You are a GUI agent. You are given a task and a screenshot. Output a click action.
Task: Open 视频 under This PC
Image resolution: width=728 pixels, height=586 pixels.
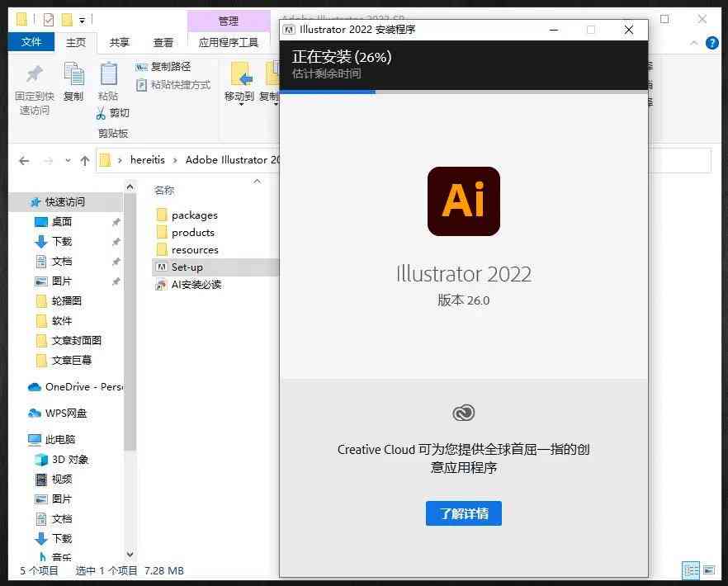tap(54, 480)
